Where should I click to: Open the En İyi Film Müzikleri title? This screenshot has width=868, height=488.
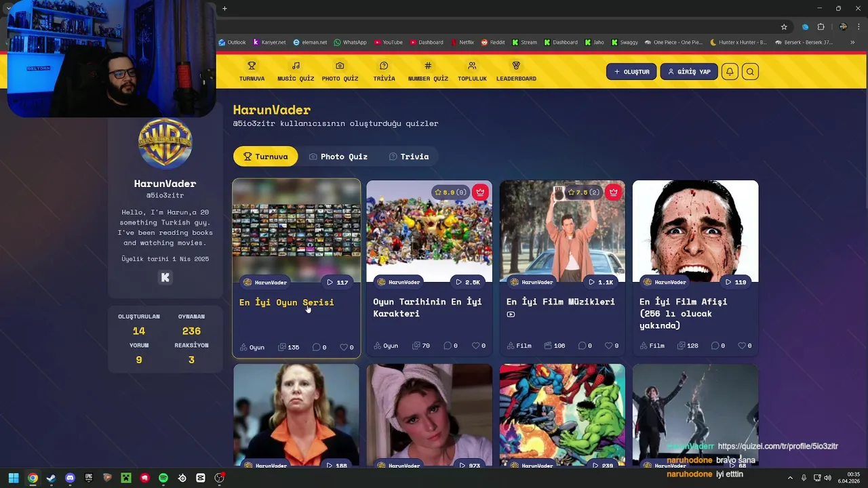560,302
